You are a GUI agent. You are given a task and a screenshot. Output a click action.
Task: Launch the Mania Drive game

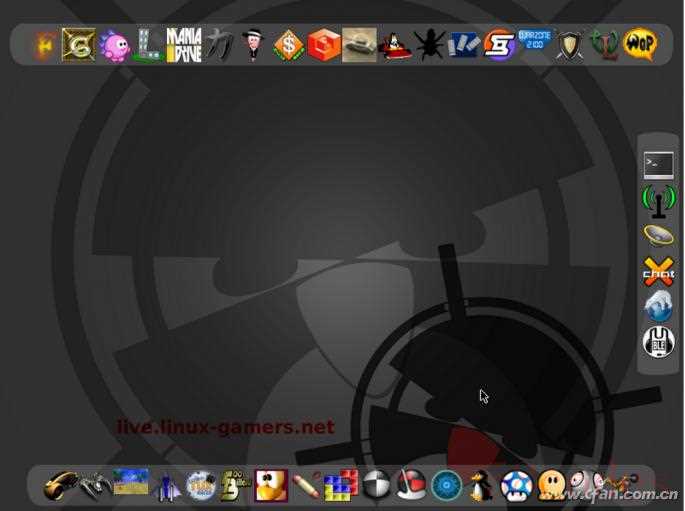pyautogui.click(x=184, y=45)
